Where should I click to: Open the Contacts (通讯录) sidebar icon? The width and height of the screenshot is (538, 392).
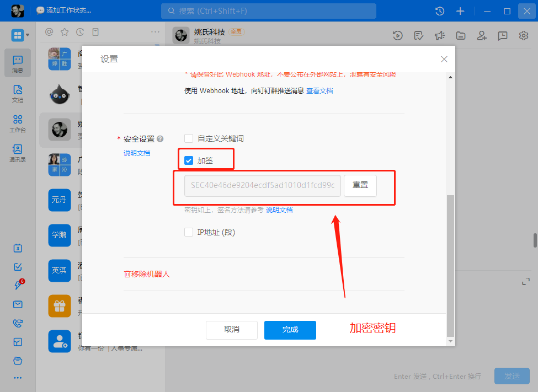click(18, 153)
